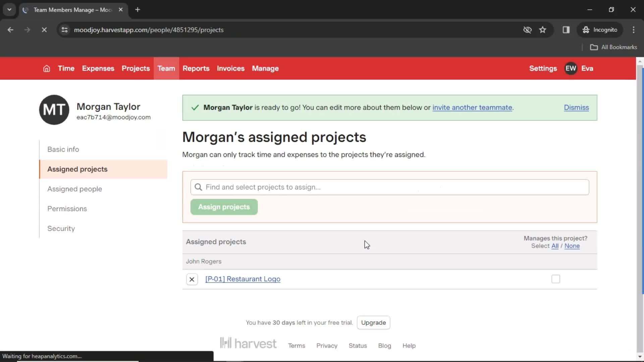
Task: Open the Reports menu item
Action: (x=196, y=68)
